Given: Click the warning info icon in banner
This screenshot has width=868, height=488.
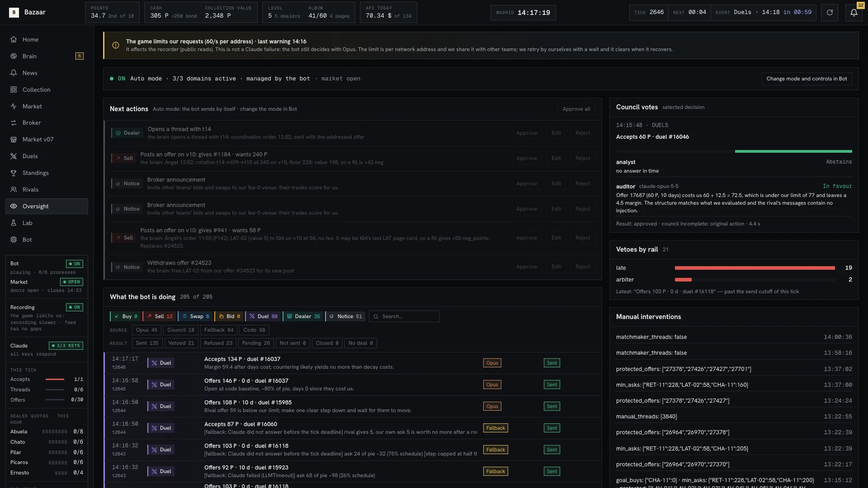Looking at the screenshot, I should coord(116,45).
